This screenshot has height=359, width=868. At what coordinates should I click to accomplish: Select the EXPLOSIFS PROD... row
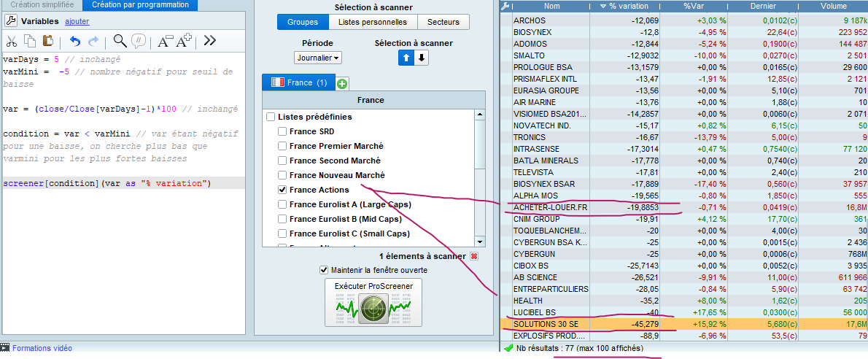pyautogui.click(x=683, y=335)
